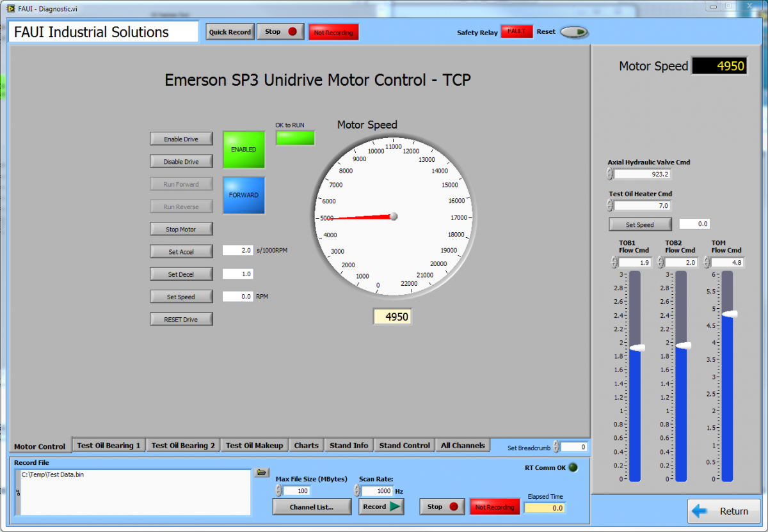Switch to the Test Oil Bearing 1 tab

tap(108, 446)
